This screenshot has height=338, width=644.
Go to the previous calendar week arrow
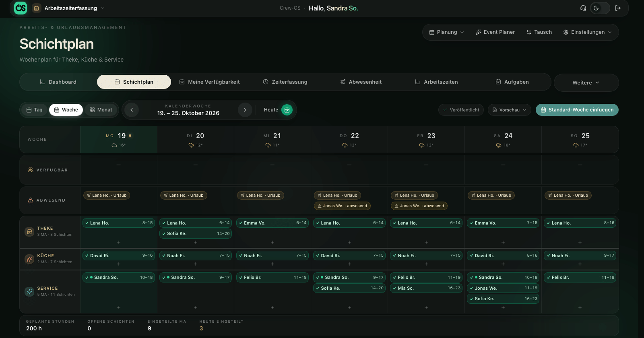(132, 110)
